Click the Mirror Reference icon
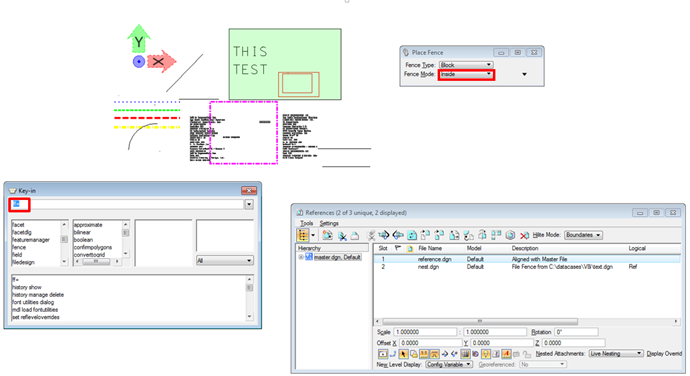The width and height of the screenshot is (690, 376). click(x=483, y=235)
